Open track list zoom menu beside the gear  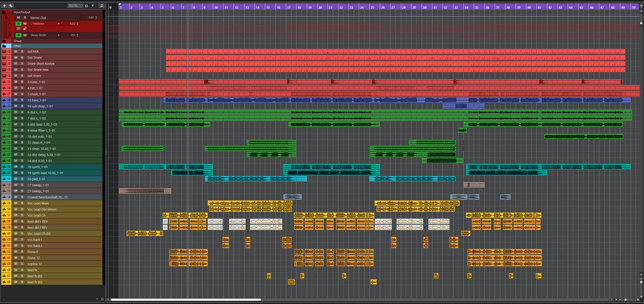tap(97, 299)
